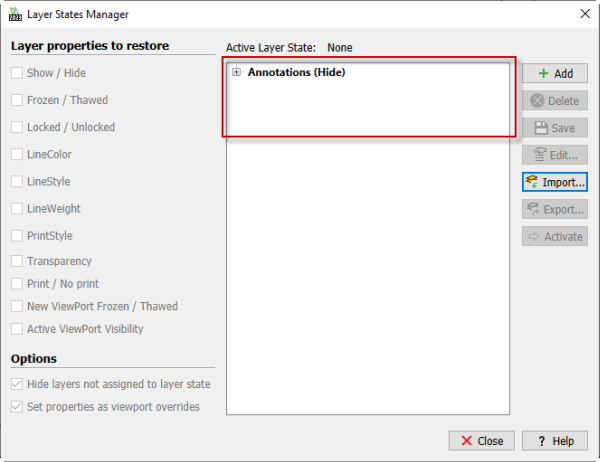Toggle the Show / Hide checkbox
This screenshot has width=600, height=462.
[x=17, y=73]
